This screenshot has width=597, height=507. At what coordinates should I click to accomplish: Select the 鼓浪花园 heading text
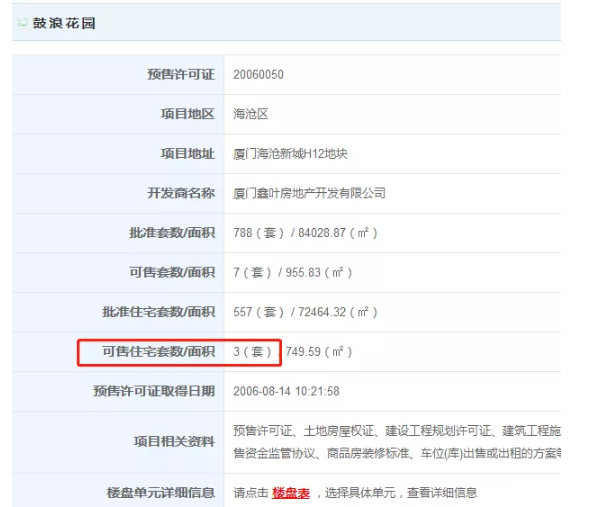[x=64, y=23]
